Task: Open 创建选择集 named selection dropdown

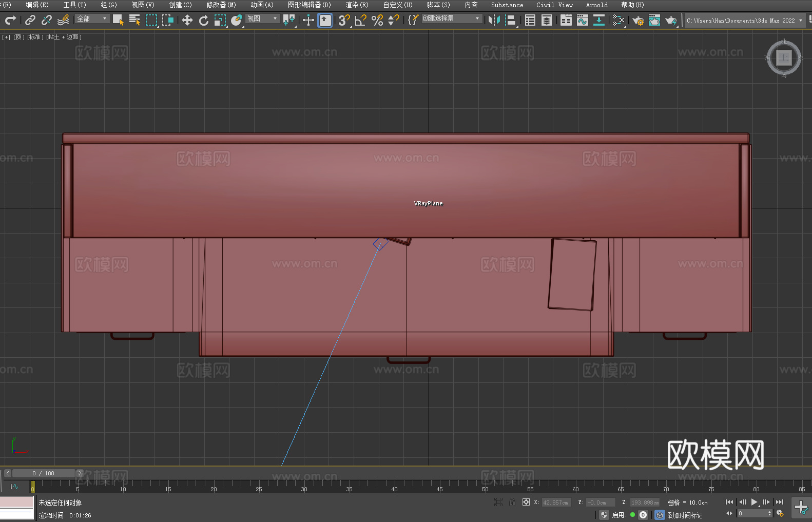Action: pyautogui.click(x=452, y=18)
